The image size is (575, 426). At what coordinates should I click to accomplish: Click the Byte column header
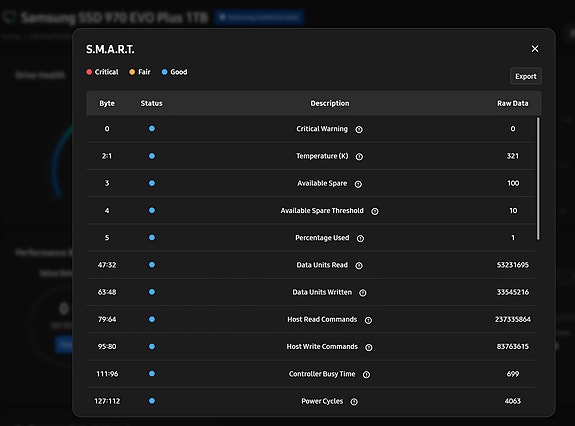107,103
